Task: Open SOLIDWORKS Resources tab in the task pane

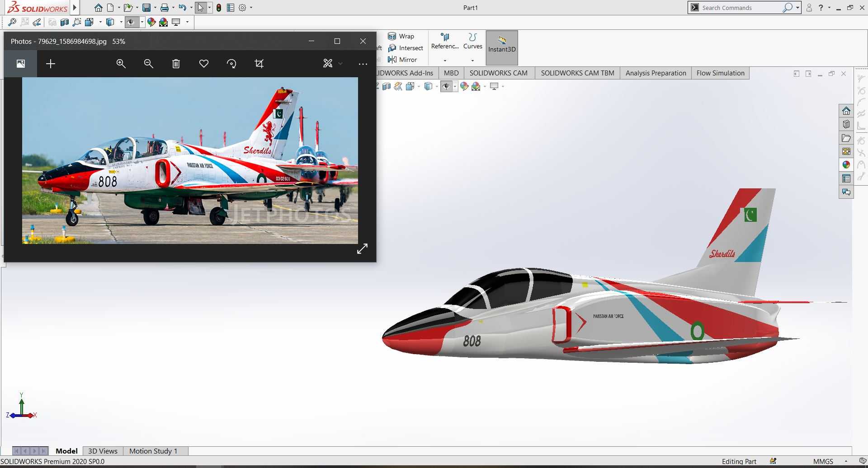Action: point(846,111)
